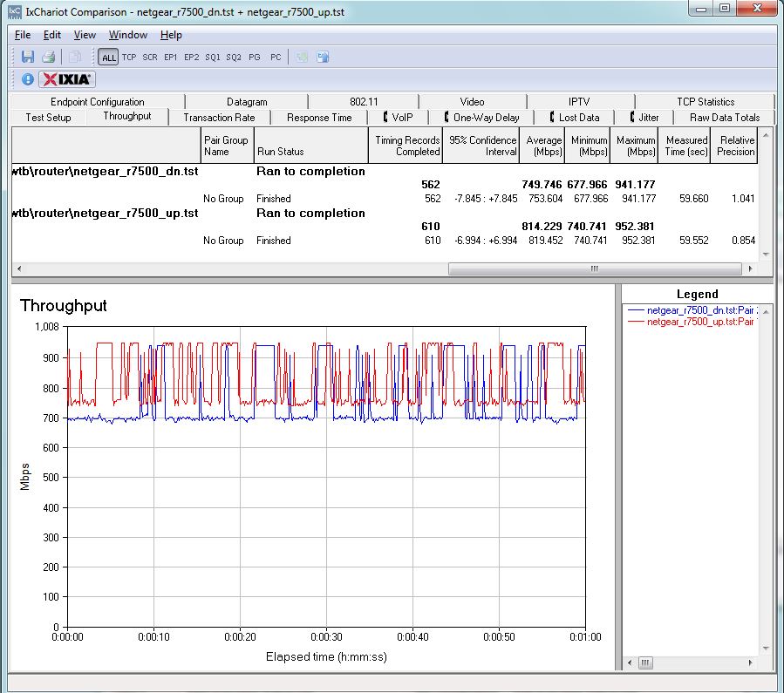Switch to the Test Setup tab
The width and height of the screenshot is (784, 693).
(x=49, y=118)
